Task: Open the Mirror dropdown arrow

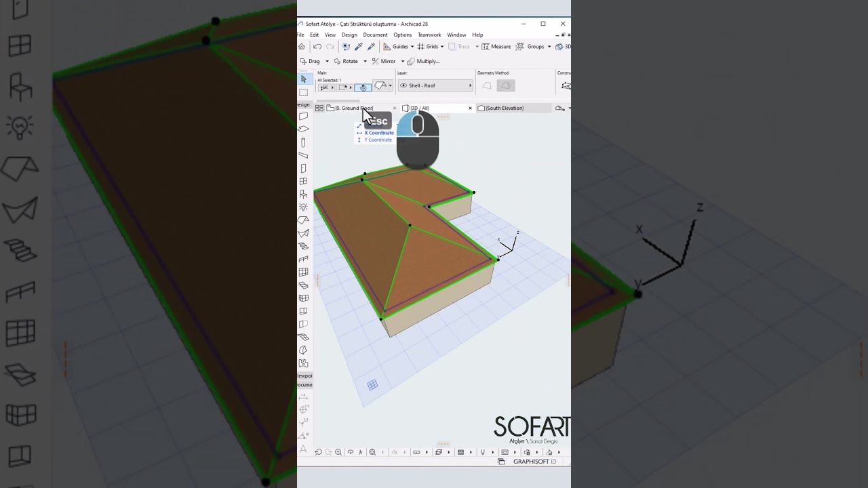Action: (x=403, y=61)
